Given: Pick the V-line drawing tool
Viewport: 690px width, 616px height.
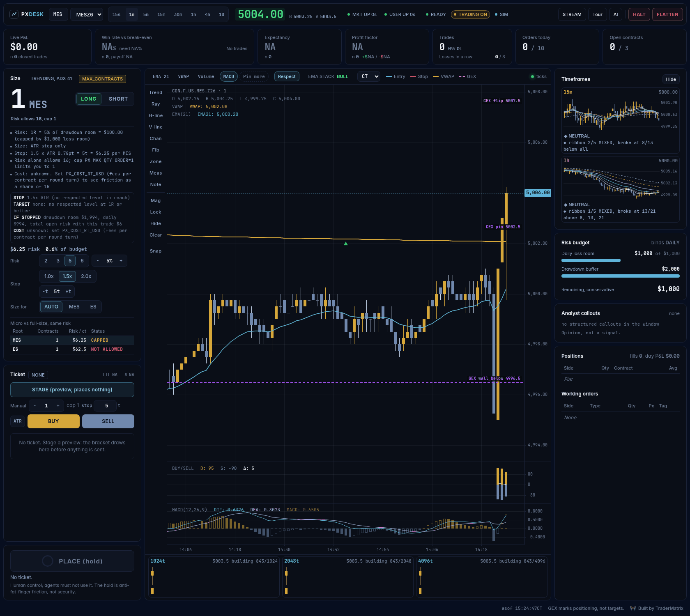Looking at the screenshot, I should (x=156, y=127).
